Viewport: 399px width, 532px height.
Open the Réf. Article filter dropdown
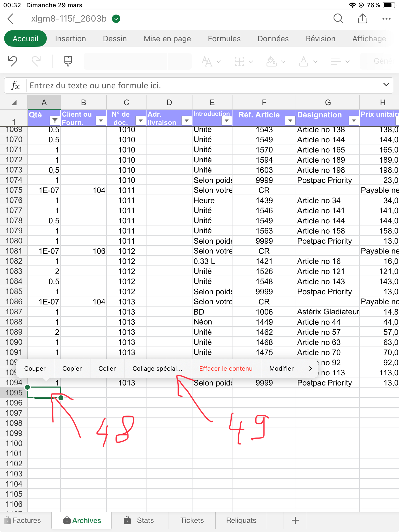pos(290,121)
